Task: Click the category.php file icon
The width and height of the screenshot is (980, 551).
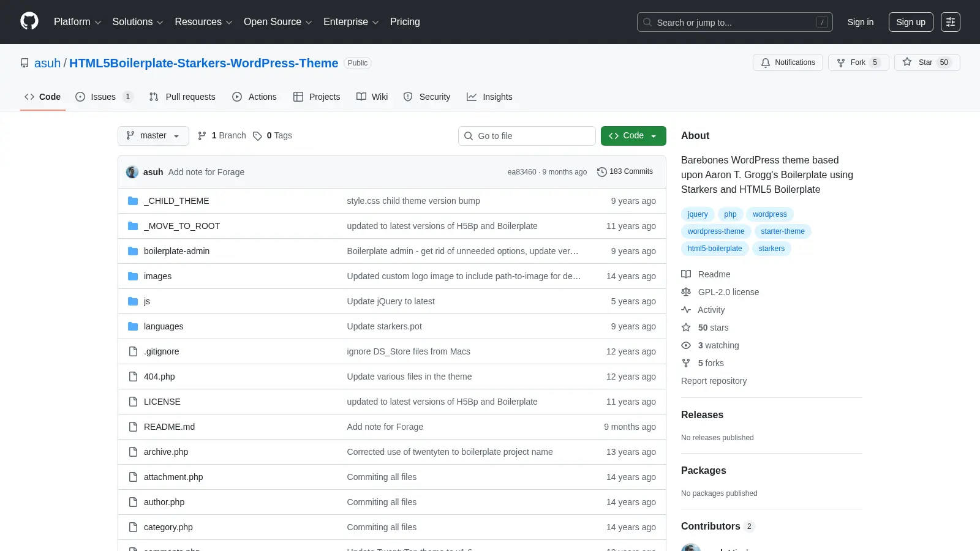Action: click(133, 527)
